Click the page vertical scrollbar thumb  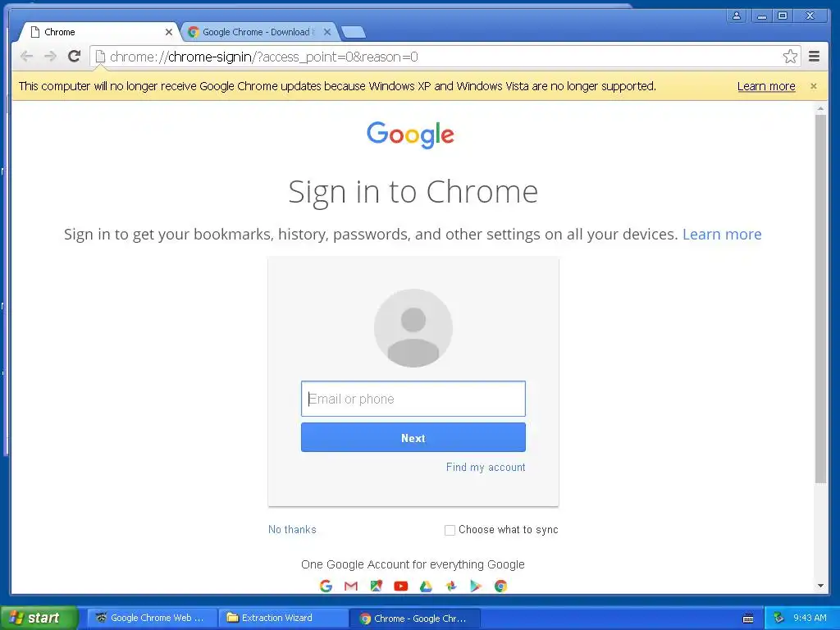point(820,299)
